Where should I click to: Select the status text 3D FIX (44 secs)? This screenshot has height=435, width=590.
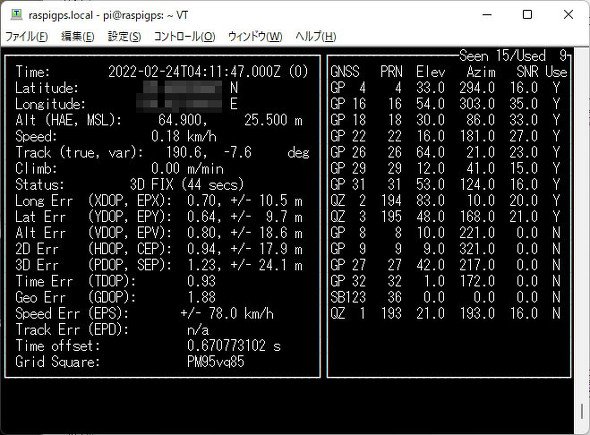187,185
